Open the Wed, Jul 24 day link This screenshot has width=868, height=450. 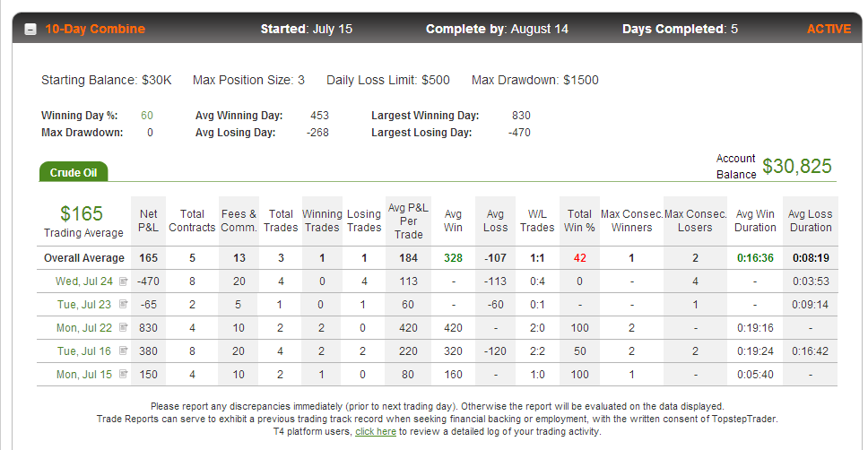[84, 281]
